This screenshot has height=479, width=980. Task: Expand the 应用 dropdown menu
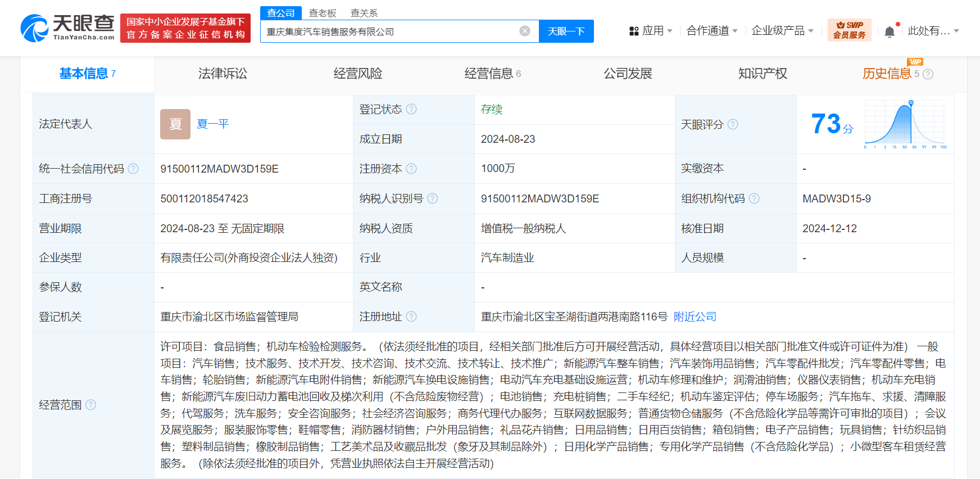tap(651, 31)
